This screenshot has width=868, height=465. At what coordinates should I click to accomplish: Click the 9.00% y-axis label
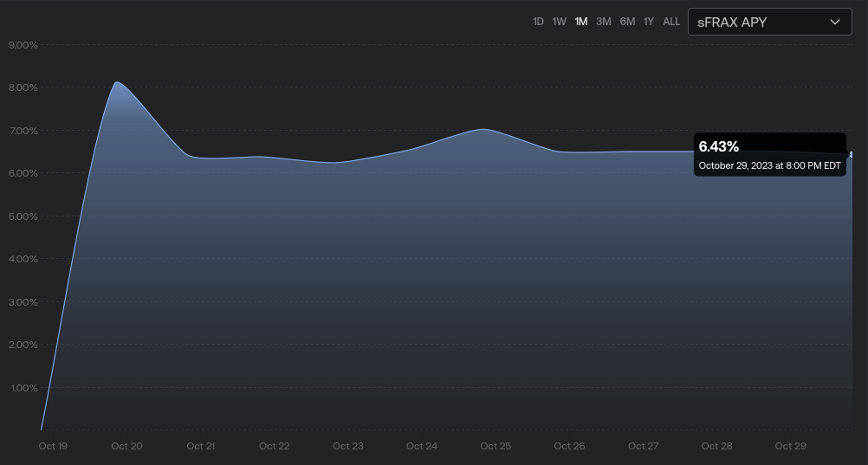[x=23, y=45]
